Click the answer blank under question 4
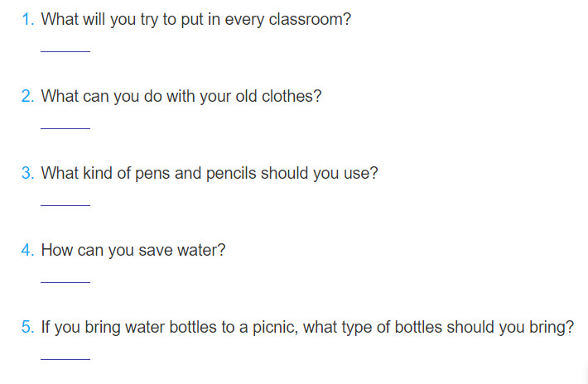 pos(65,278)
